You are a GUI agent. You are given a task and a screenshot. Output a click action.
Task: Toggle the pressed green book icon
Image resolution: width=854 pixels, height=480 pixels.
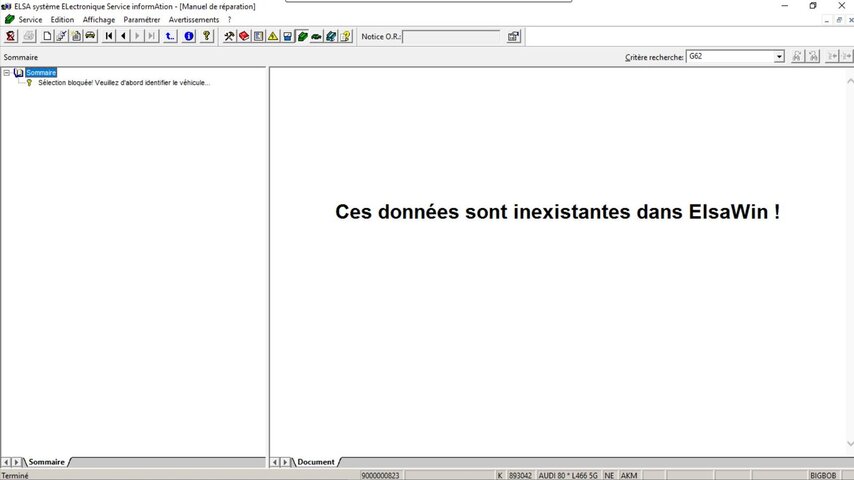pyautogui.click(x=302, y=37)
